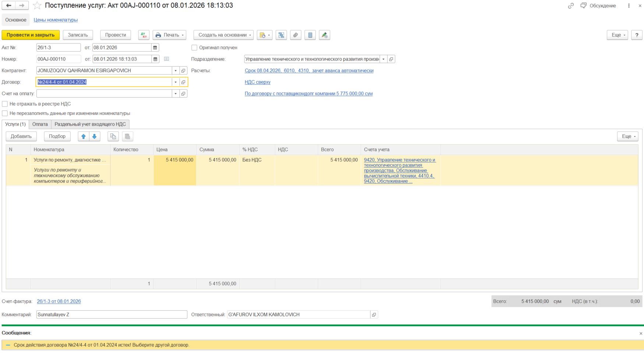Save the document with Записать
The width and height of the screenshot is (644, 353).
point(78,35)
